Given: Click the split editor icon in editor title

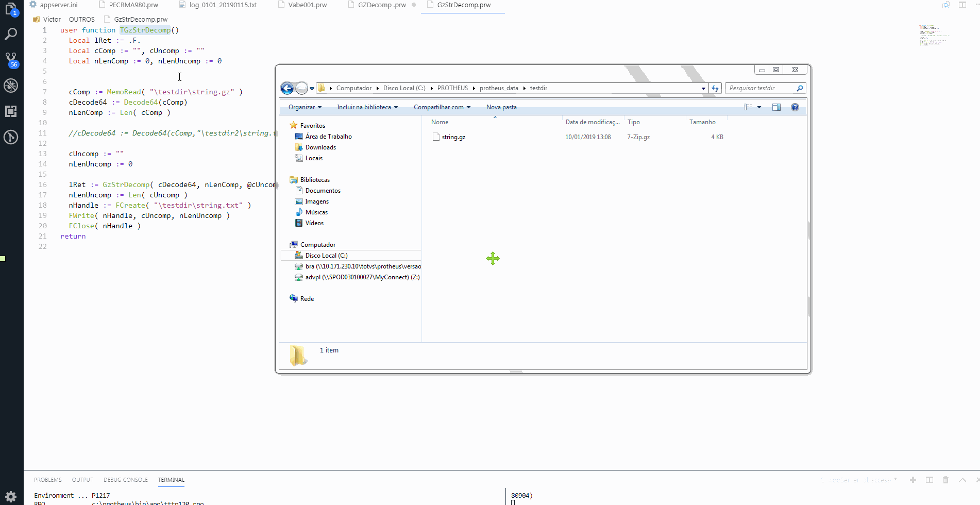Looking at the screenshot, I should pos(962,5).
